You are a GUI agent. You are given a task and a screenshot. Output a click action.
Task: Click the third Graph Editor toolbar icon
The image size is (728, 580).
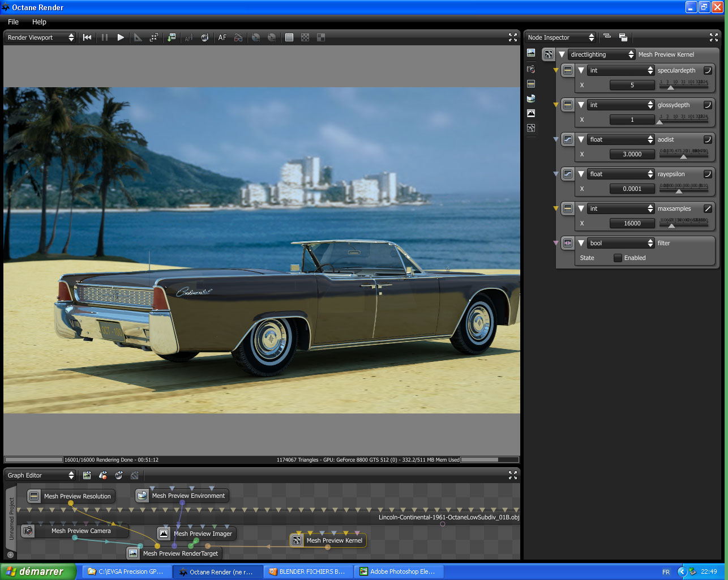click(118, 475)
